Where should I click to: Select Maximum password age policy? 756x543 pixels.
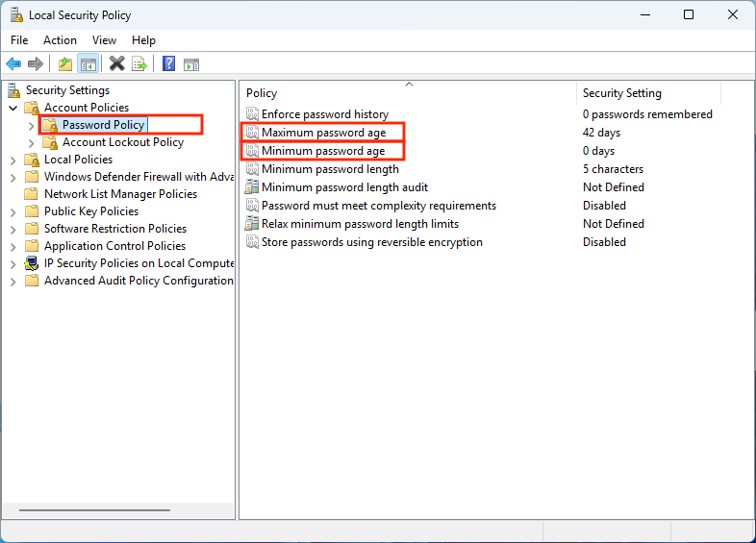[323, 133]
